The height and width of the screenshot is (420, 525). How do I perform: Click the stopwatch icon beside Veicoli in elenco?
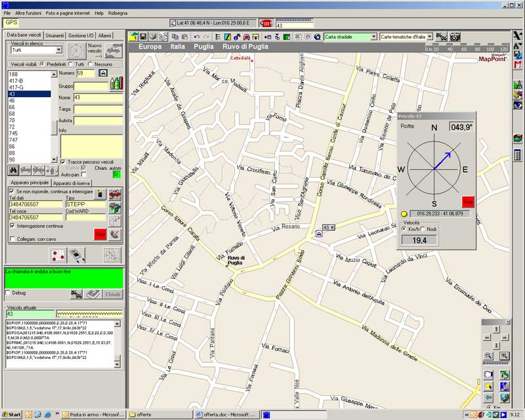pos(77,51)
